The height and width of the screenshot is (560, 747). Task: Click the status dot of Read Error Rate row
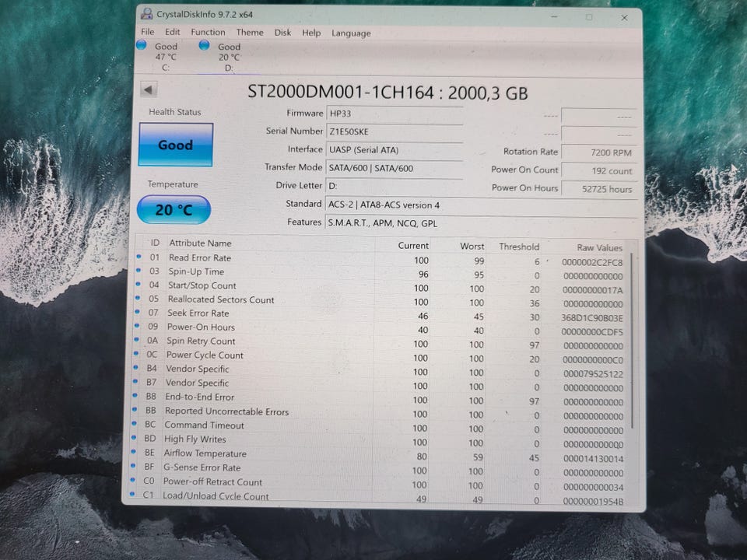pyautogui.click(x=139, y=256)
